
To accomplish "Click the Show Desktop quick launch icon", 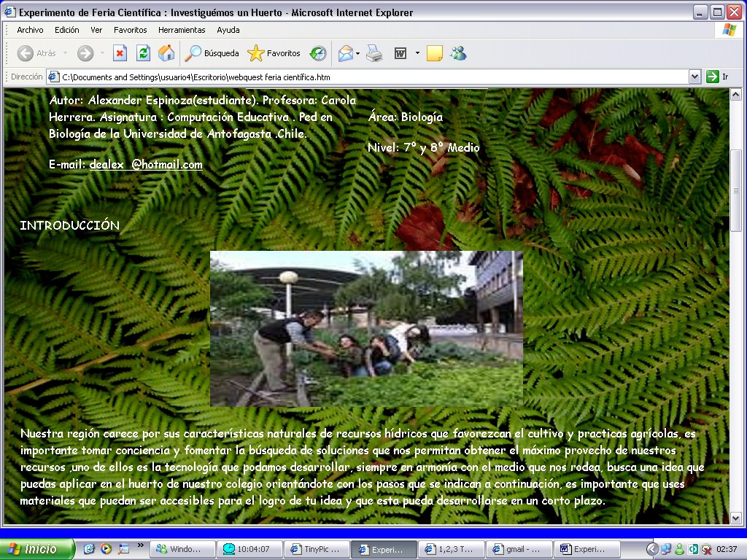I will pyautogui.click(x=123, y=549).
